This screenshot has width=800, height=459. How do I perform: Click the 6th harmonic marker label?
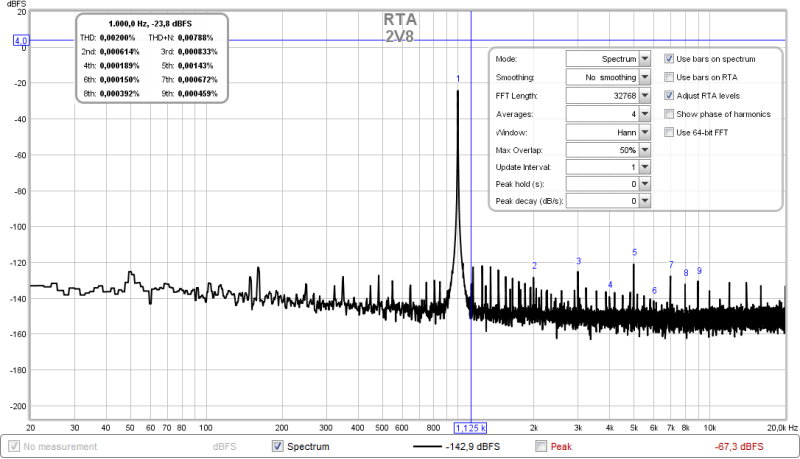click(654, 291)
